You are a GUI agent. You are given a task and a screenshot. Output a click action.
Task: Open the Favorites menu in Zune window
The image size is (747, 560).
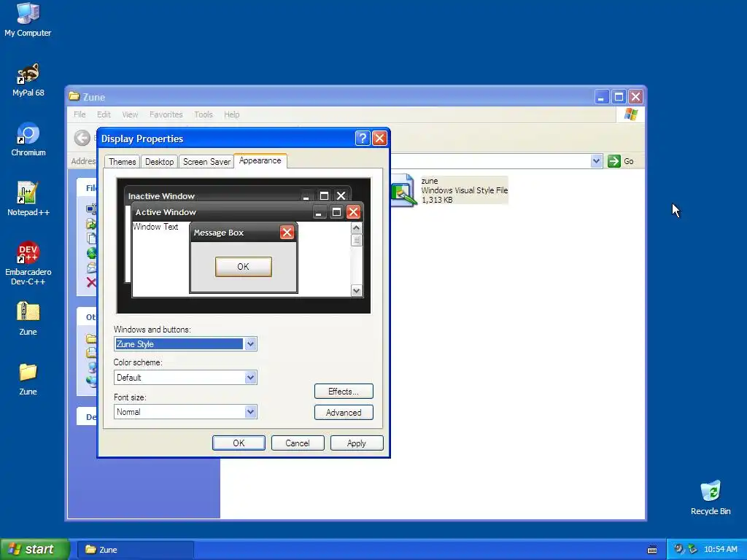click(166, 114)
